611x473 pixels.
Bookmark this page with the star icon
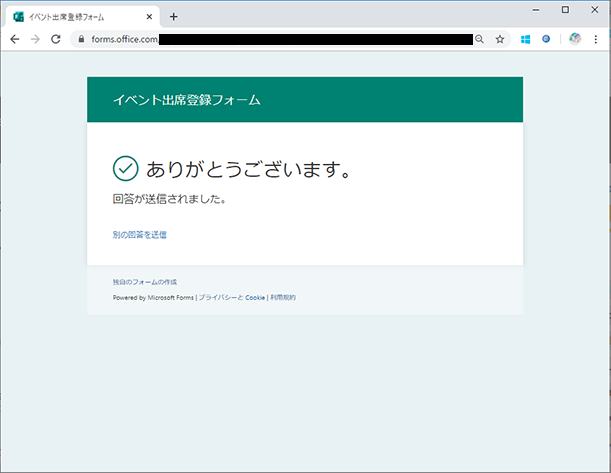tap(500, 39)
